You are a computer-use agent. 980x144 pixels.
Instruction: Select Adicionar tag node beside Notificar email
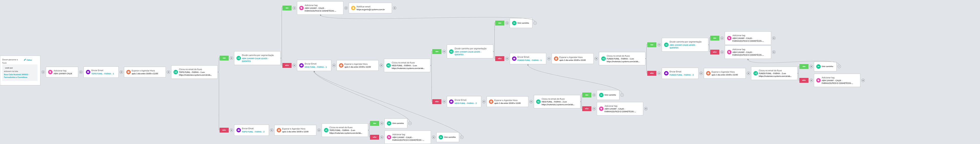pyautogui.click(x=320, y=8)
